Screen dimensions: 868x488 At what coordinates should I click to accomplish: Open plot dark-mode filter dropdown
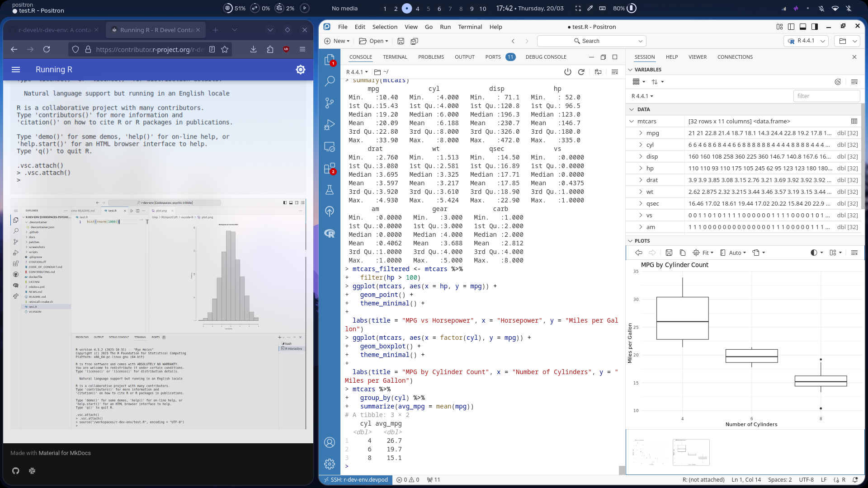817,253
